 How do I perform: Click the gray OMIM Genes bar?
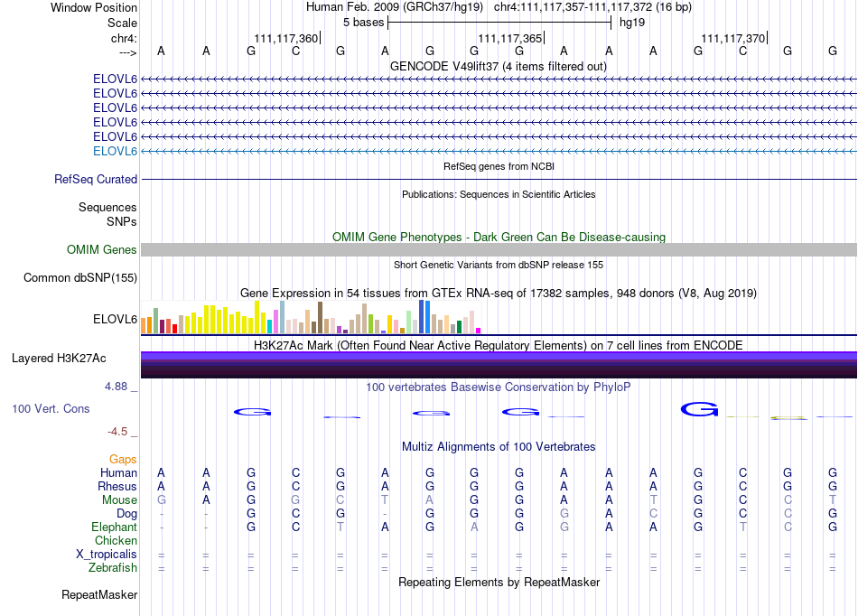(x=499, y=249)
